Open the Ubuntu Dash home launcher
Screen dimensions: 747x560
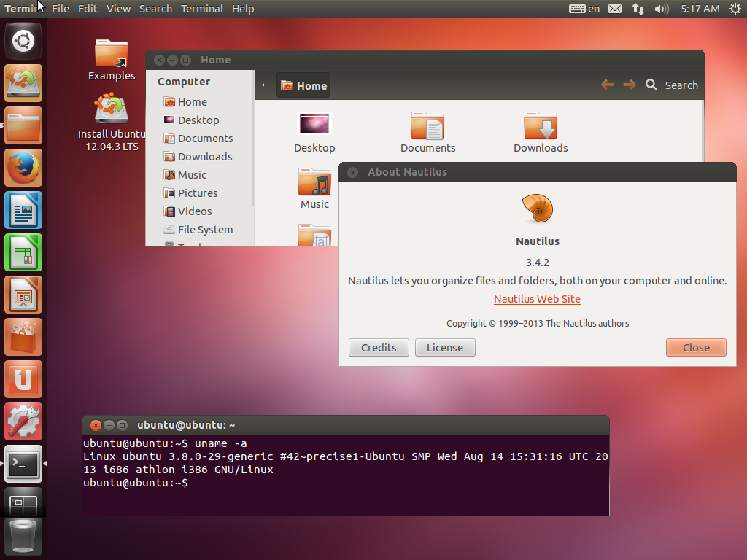tap(23, 41)
